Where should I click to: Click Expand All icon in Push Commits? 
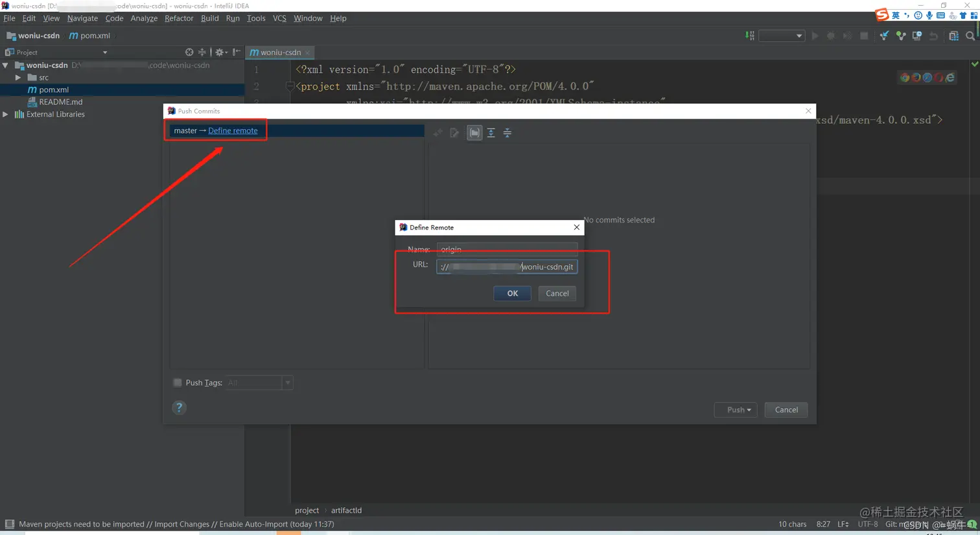point(491,132)
